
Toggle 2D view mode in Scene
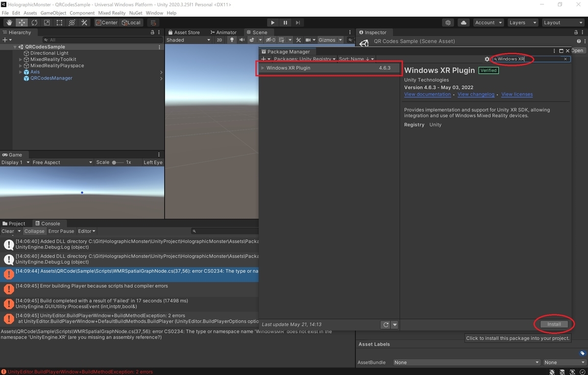[220, 40]
